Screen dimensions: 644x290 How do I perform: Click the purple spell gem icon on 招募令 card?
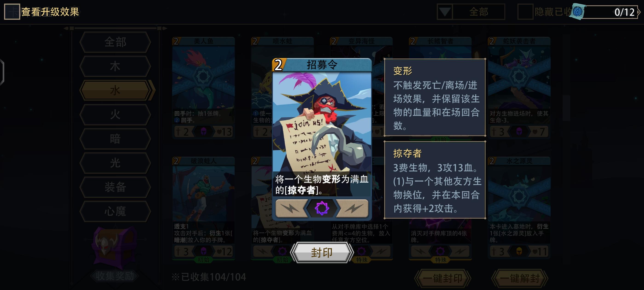[x=322, y=208]
